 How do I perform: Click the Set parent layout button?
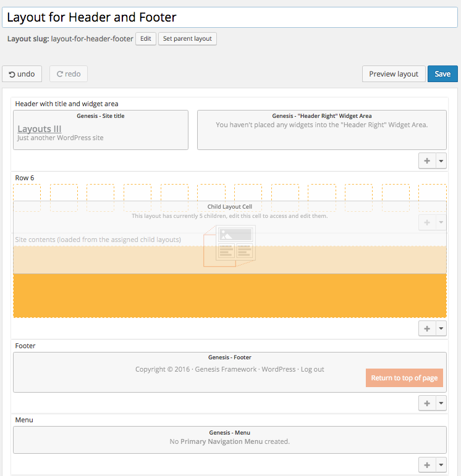click(x=187, y=39)
